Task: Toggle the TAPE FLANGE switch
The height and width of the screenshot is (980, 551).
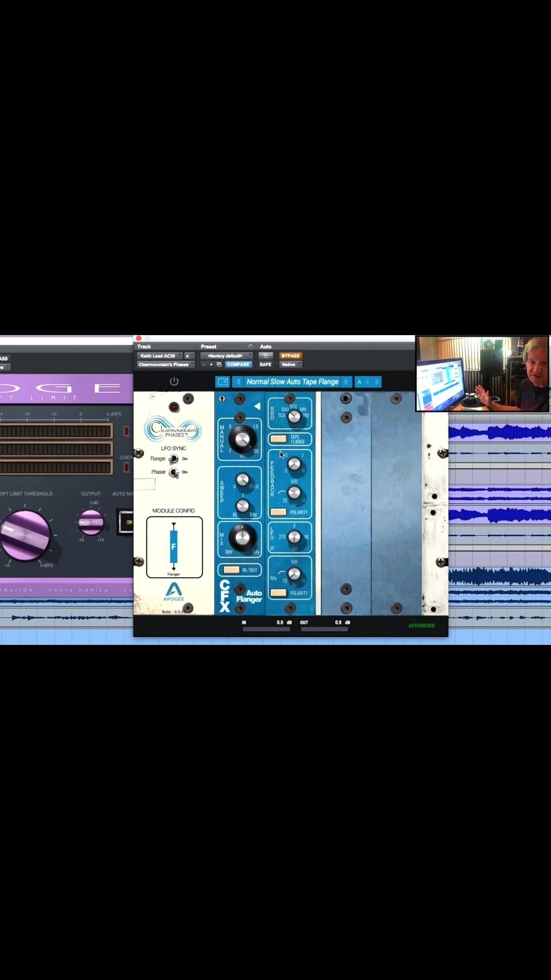Action: 279,439
